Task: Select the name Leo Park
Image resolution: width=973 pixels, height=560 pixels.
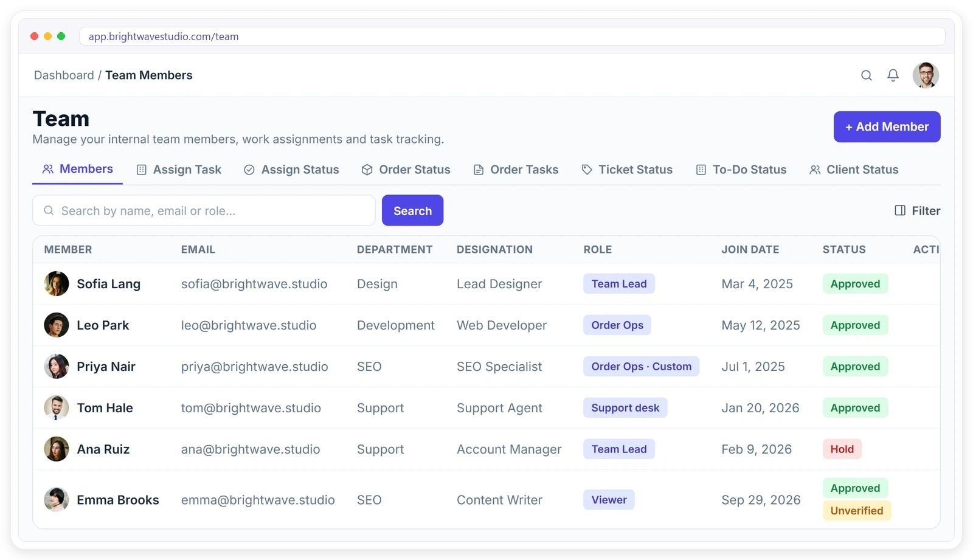Action: [x=103, y=325]
